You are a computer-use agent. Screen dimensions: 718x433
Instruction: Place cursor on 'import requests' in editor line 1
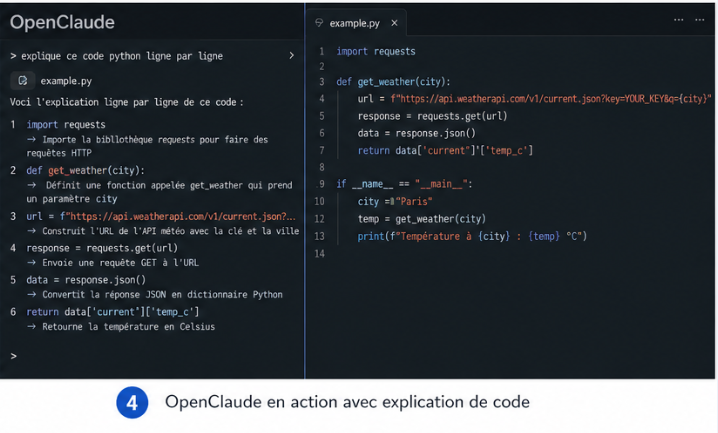[376, 51]
